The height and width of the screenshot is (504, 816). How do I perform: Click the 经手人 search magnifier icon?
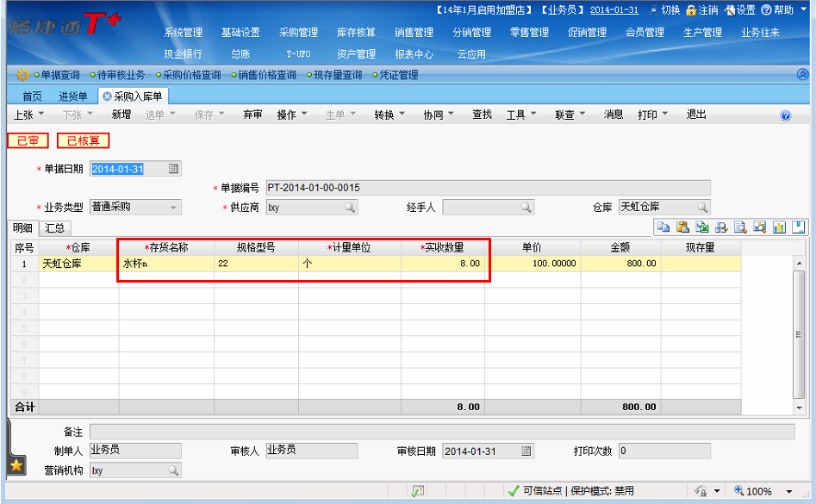coord(526,208)
